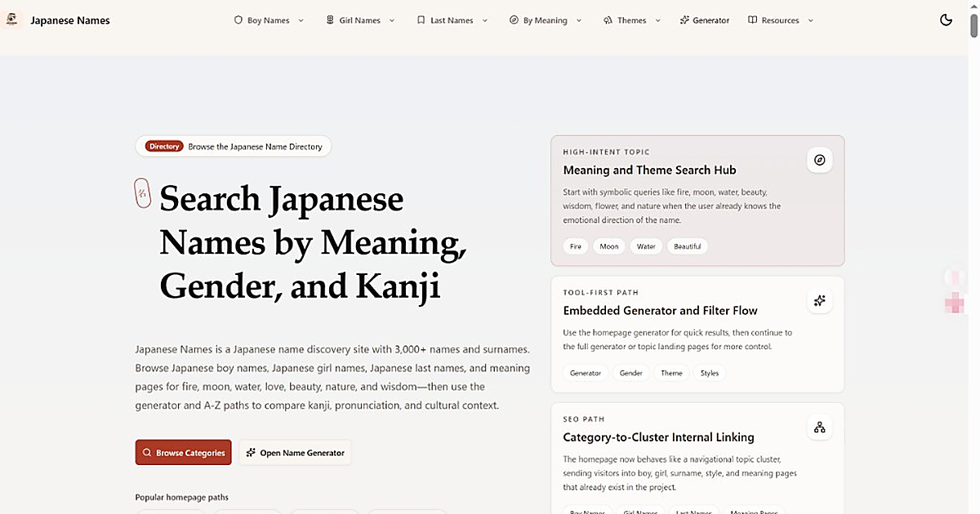980x514 pixels.
Task: Select the Gender tag chip
Action: pyautogui.click(x=630, y=373)
